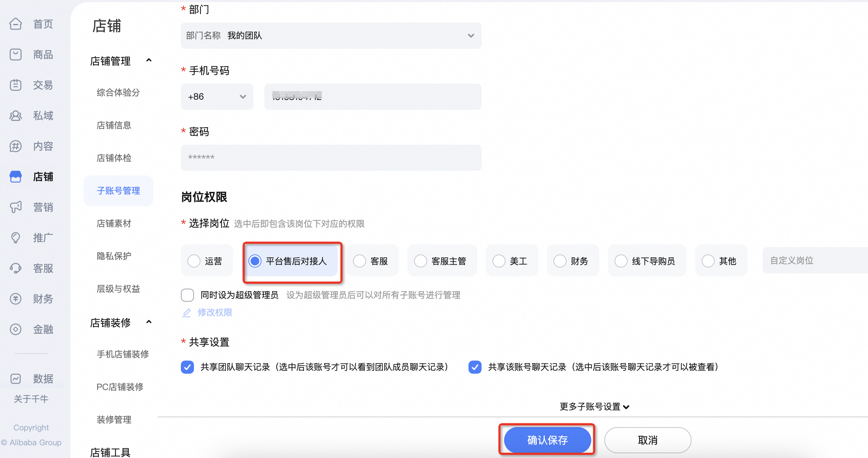Open the 交易 trade sidebar icon
The height and width of the screenshot is (458, 868).
pos(16,85)
